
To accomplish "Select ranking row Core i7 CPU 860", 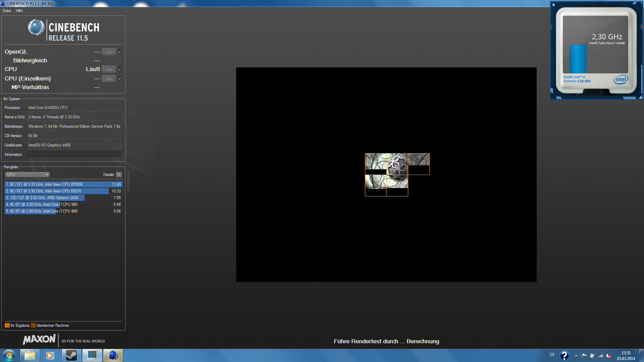I will pyautogui.click(x=63, y=211).
